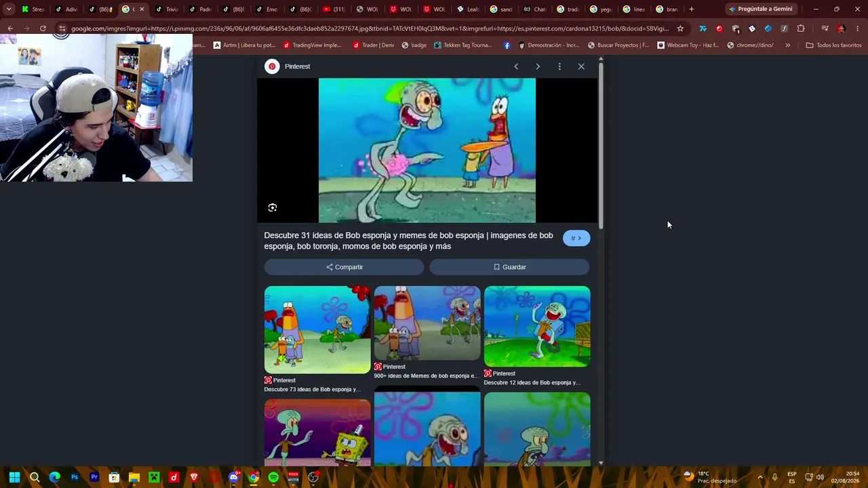
Task: Reload the page in Chrome
Action: pos(43,28)
